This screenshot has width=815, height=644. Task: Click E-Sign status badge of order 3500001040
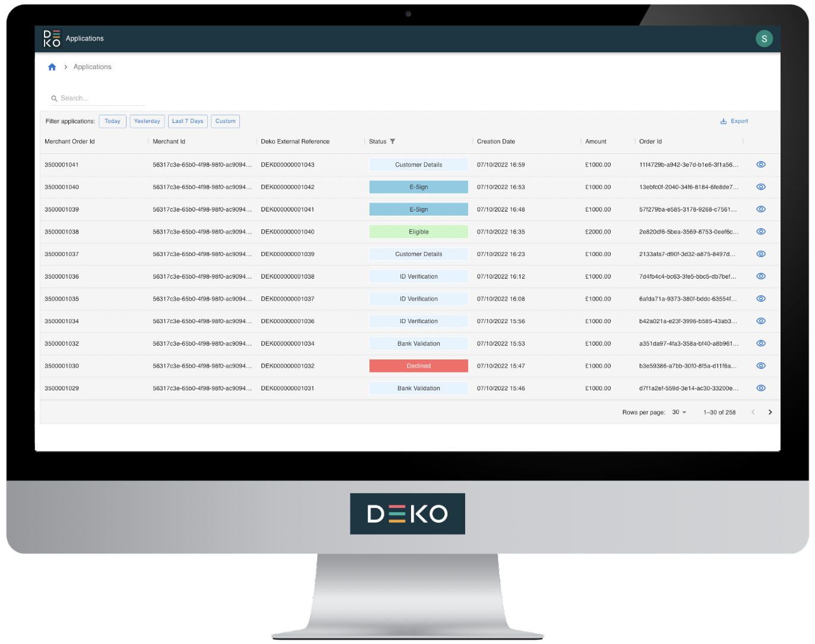coord(419,187)
